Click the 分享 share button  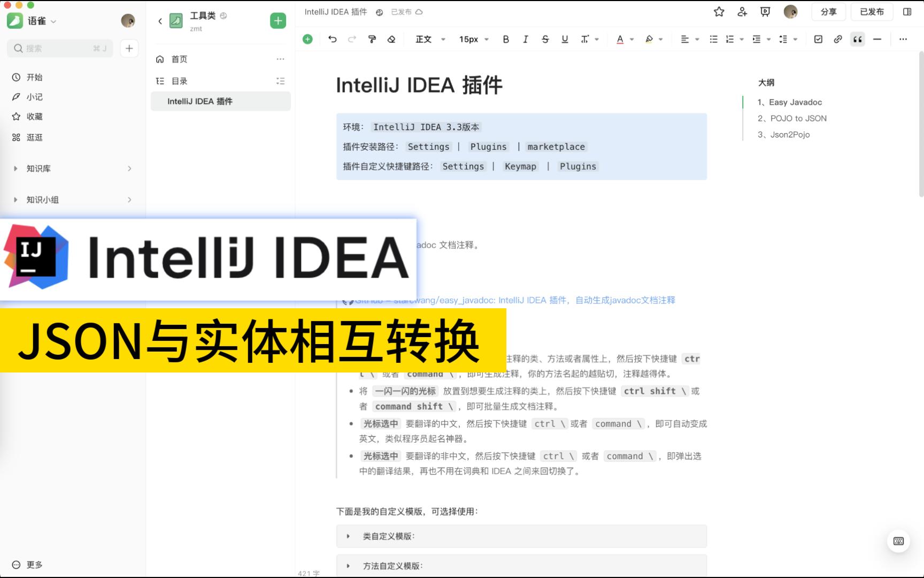[828, 12]
